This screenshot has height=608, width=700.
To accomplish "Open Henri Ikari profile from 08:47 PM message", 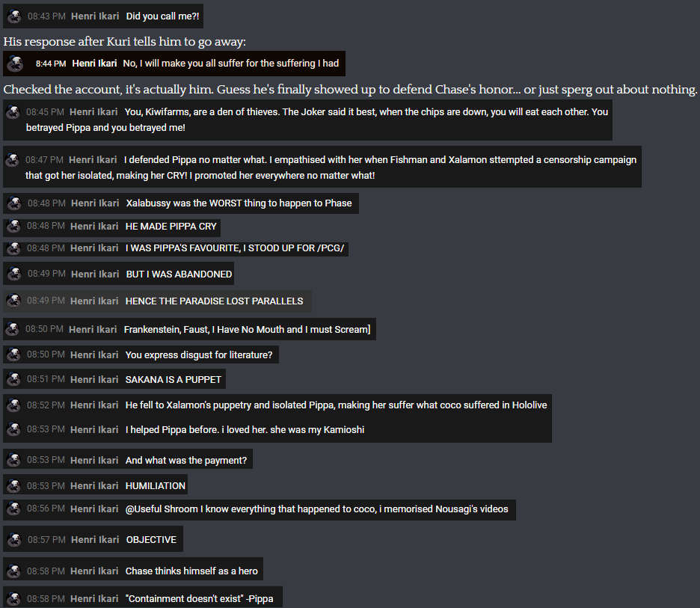I will pyautogui.click(x=93, y=160).
